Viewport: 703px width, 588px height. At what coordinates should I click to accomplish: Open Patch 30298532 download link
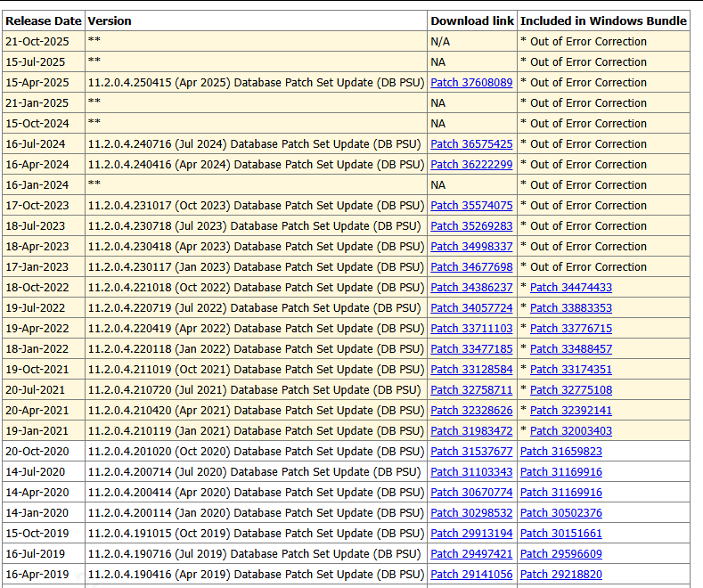click(x=471, y=512)
